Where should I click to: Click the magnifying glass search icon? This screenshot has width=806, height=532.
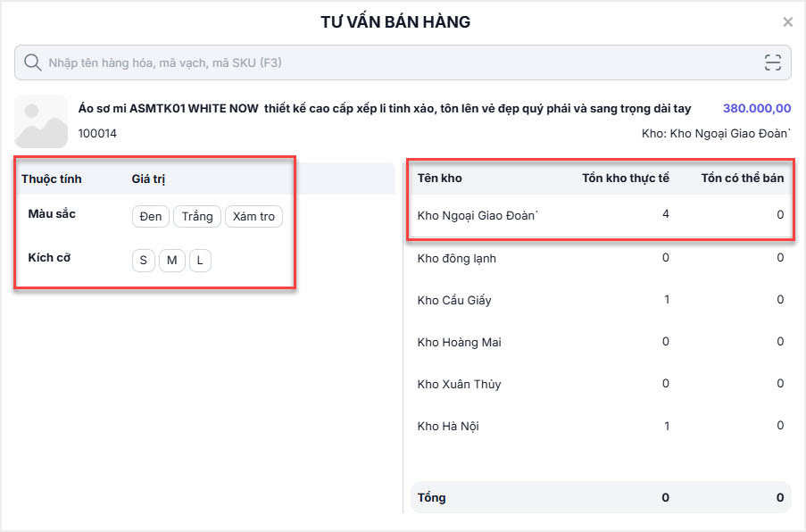[33, 62]
